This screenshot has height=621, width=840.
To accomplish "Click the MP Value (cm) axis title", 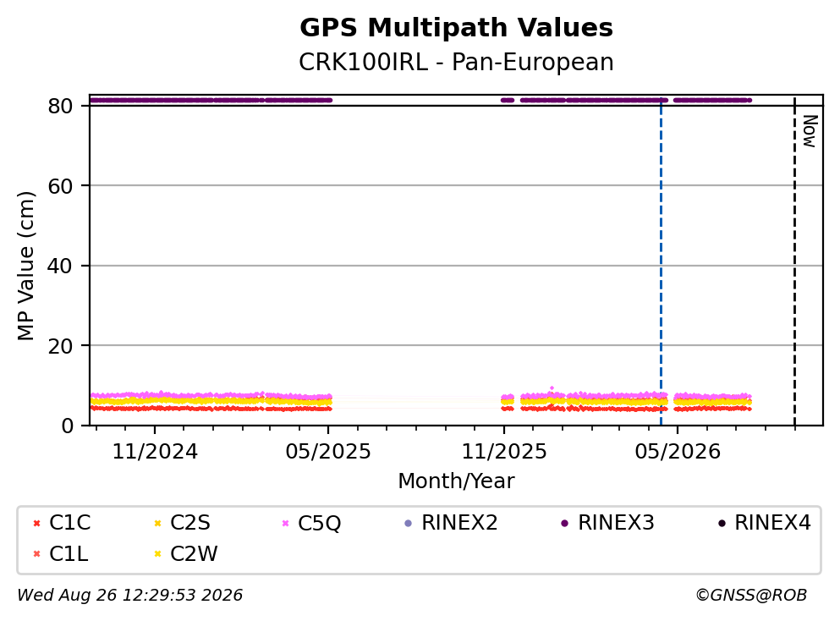I will point(25,266).
